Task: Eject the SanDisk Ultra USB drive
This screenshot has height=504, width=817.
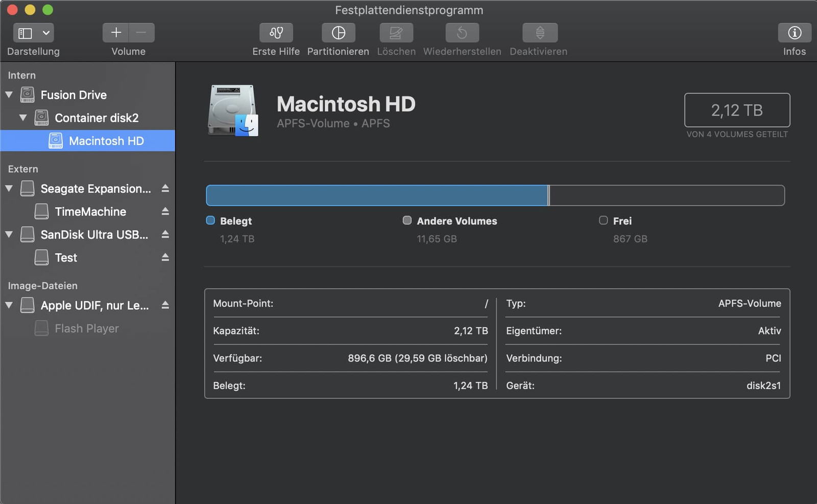Action: 165,234
